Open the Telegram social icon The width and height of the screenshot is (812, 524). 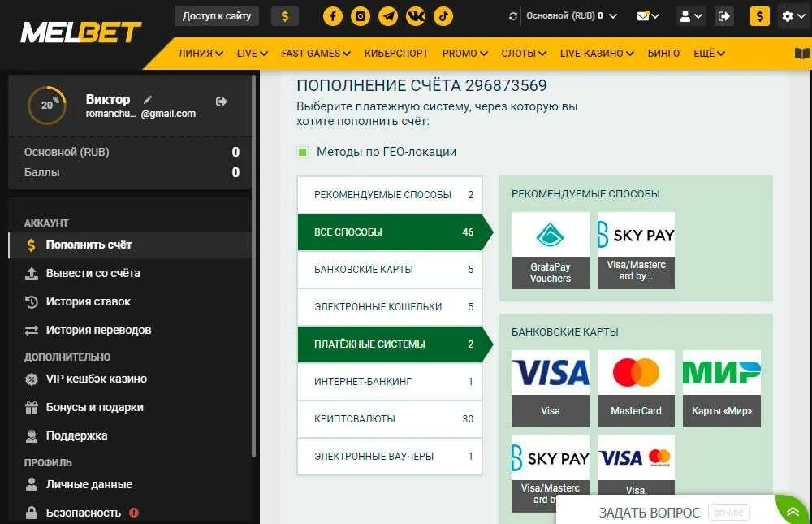click(388, 16)
